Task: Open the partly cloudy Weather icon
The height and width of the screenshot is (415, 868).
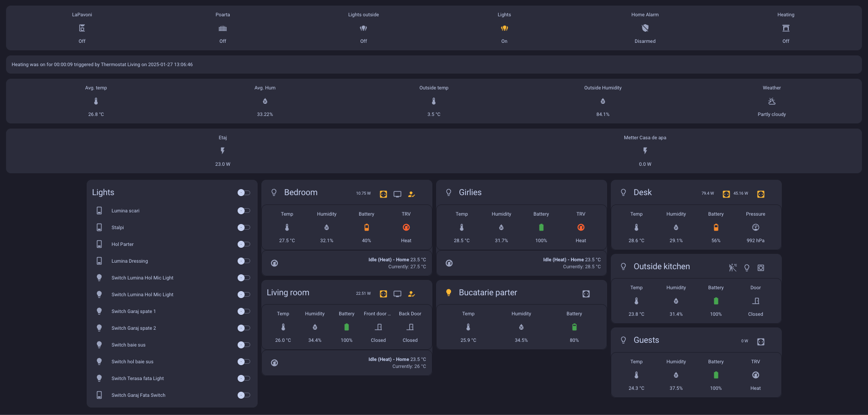Action: click(772, 102)
